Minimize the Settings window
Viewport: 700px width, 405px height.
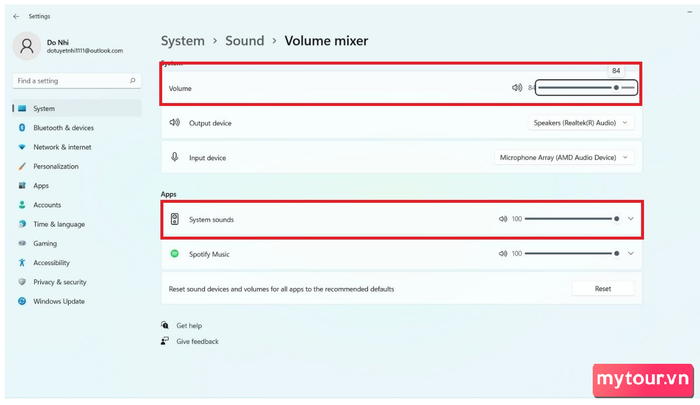point(689,12)
